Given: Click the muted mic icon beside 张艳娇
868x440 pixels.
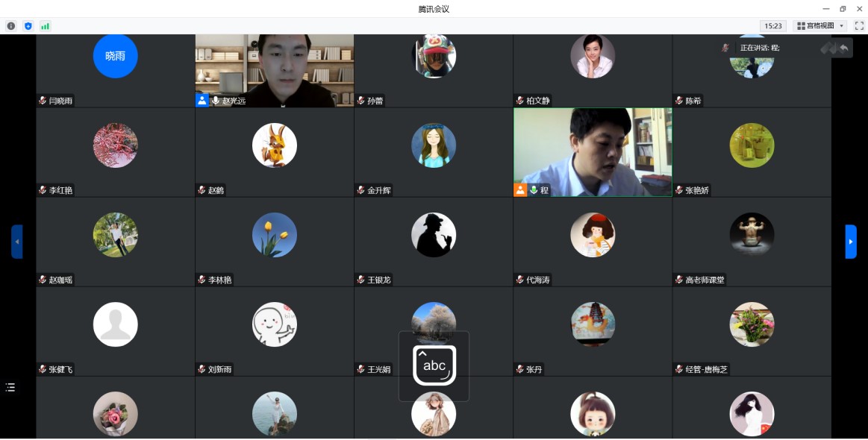Looking at the screenshot, I should coord(679,190).
